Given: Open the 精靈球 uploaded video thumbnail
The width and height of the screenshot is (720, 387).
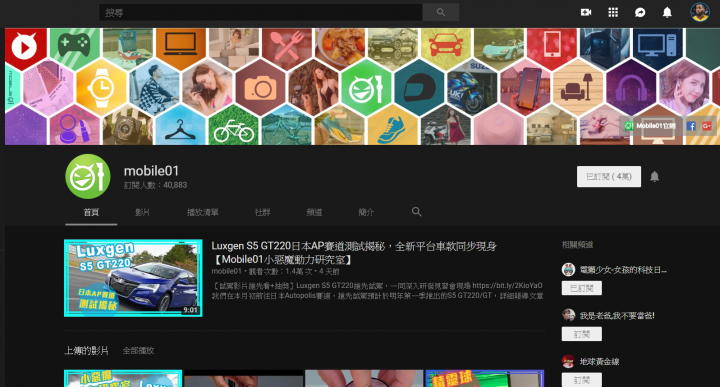Looking at the screenshot, I should click(x=484, y=378).
